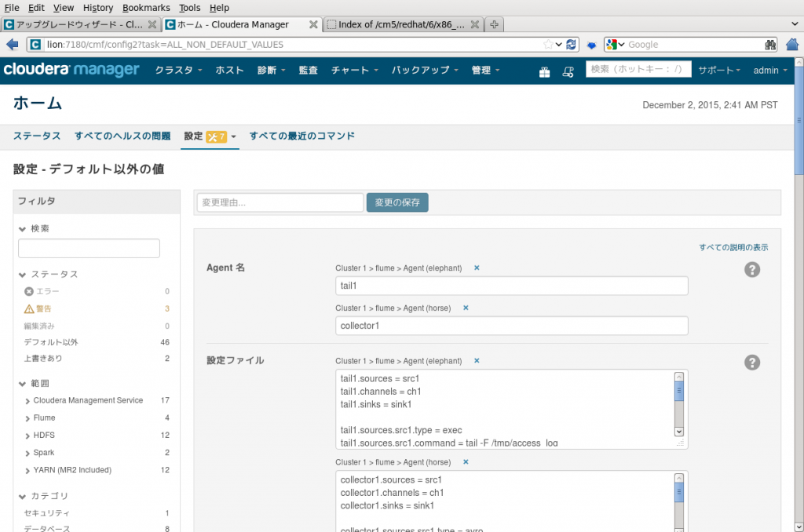
Task: Open the すべてのヘルスの問題 tab
Action: 122,136
